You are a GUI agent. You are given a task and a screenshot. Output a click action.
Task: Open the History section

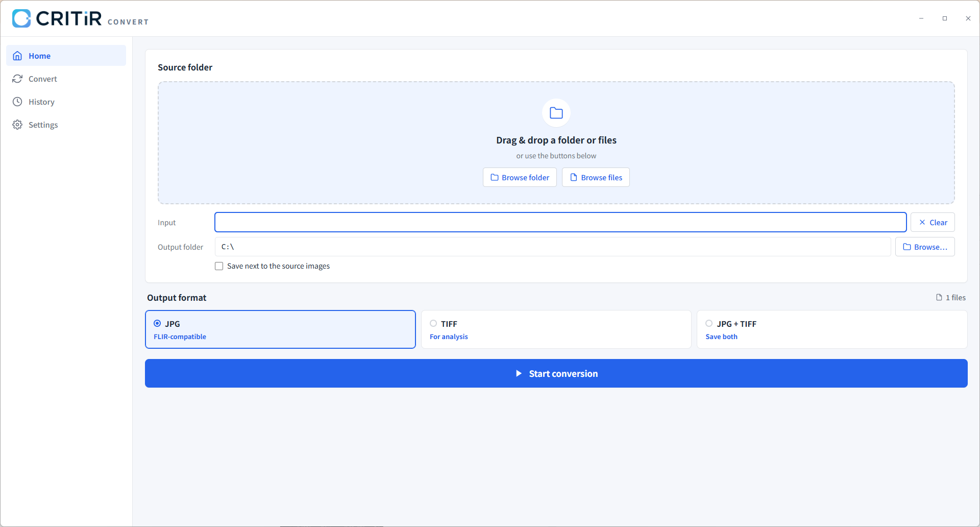66,102
